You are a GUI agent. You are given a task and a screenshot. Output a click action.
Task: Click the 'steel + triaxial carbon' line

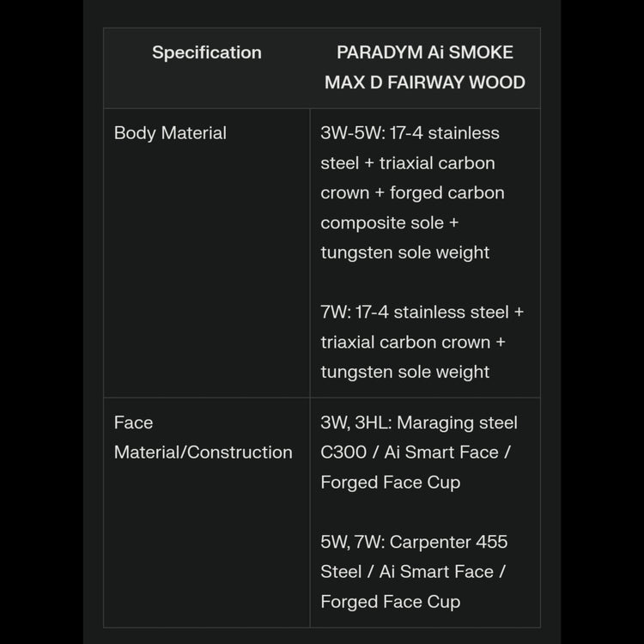pos(407,163)
